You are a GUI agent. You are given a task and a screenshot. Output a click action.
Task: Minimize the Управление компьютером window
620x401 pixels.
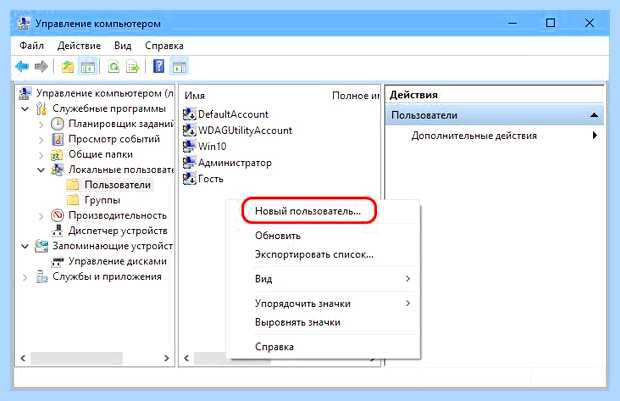coord(512,23)
